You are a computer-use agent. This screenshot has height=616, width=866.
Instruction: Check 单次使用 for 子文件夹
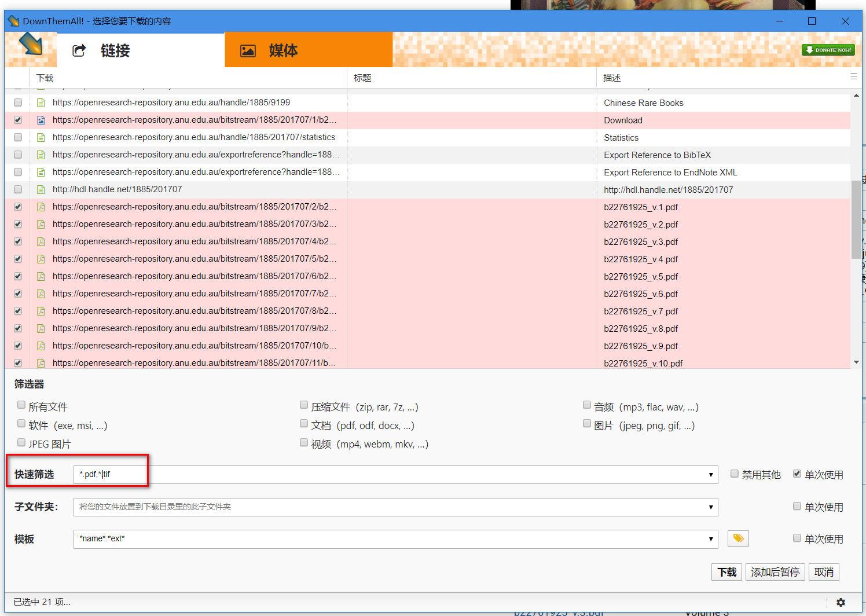797,506
